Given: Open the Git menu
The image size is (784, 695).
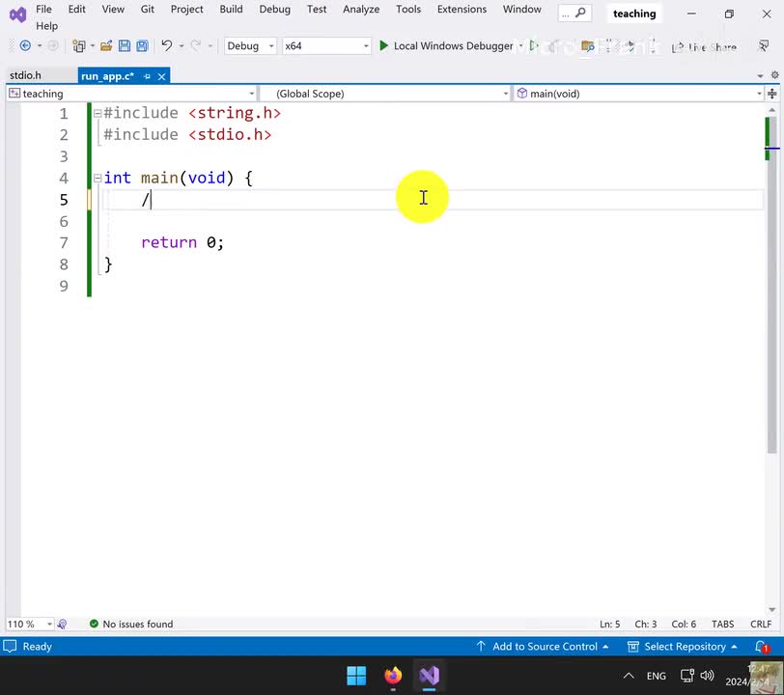Looking at the screenshot, I should 147,9.
